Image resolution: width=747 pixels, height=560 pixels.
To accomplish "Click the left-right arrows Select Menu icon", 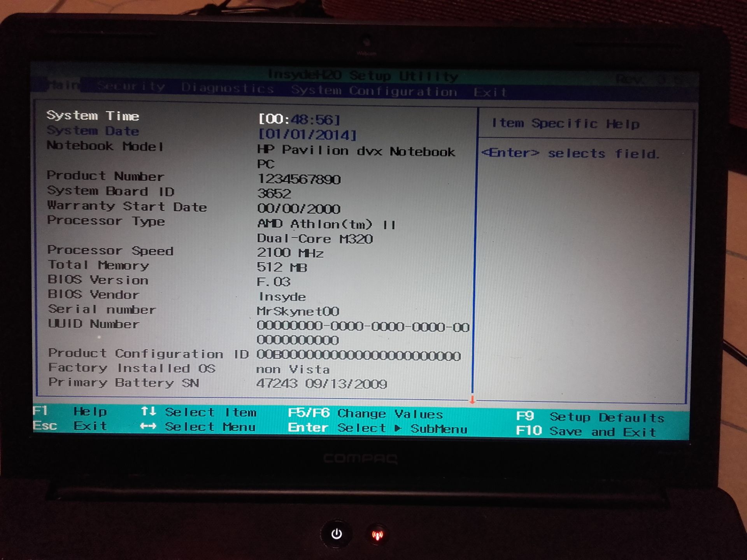I will tap(148, 426).
